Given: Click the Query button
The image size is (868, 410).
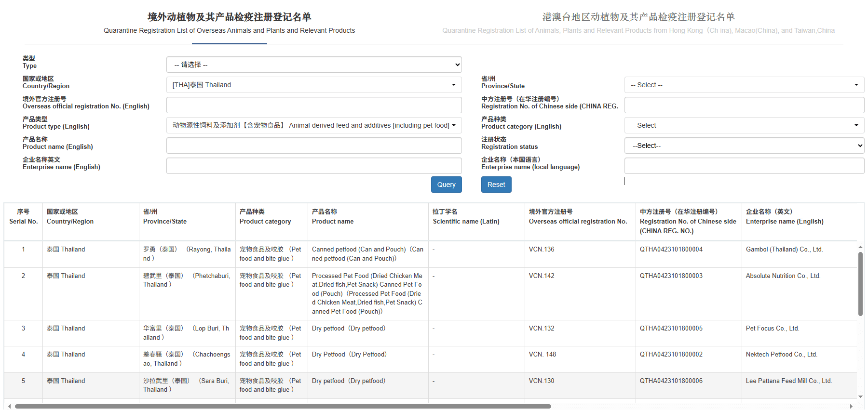Looking at the screenshot, I should click(446, 185).
